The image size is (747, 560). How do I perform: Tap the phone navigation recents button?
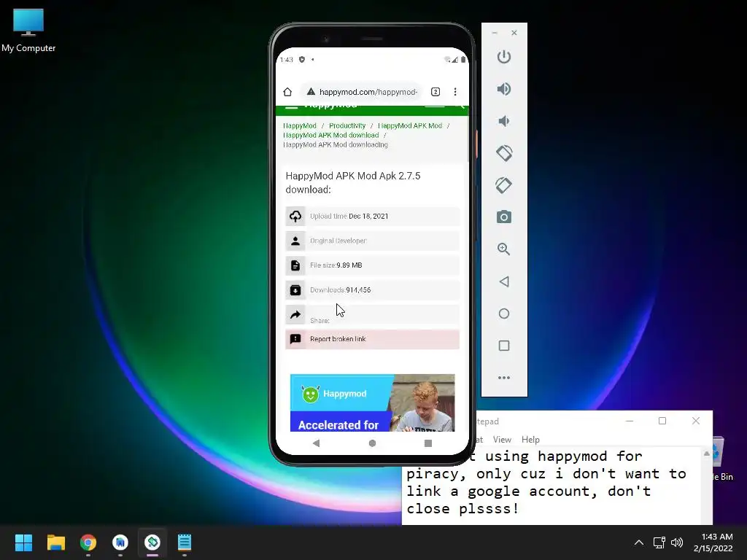coord(427,443)
